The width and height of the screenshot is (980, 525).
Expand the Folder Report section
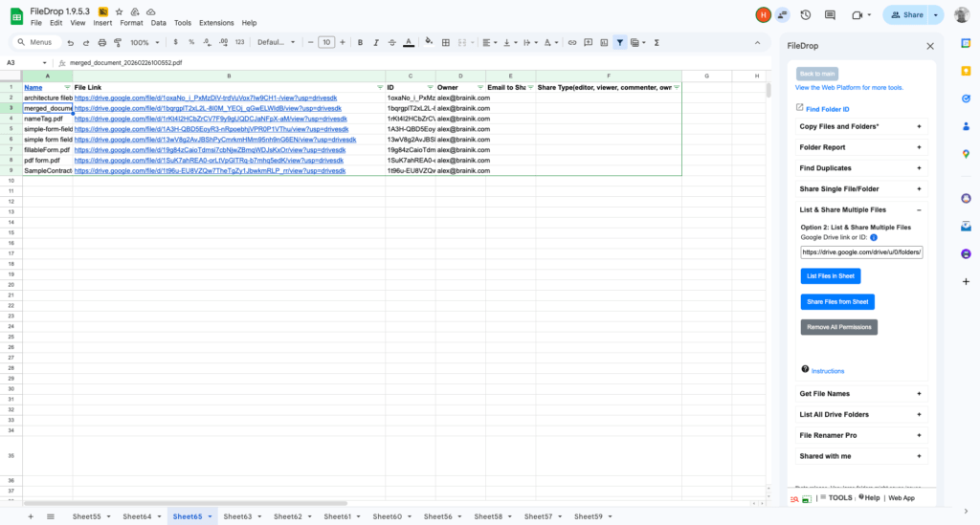(860, 147)
